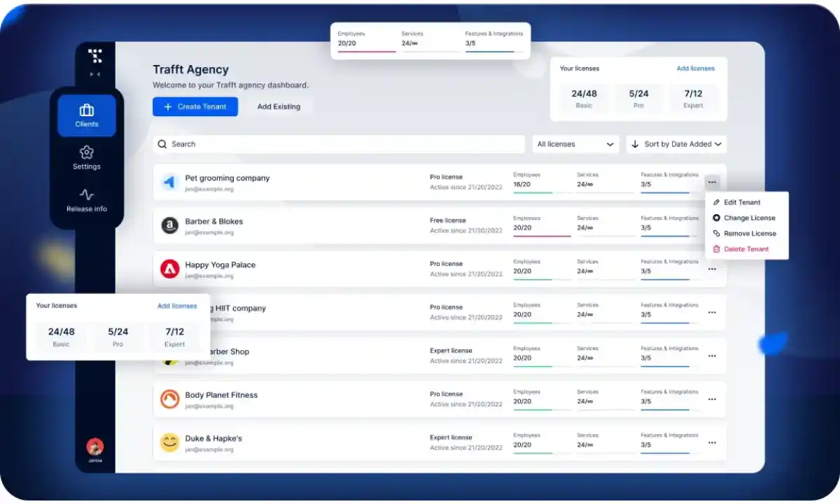The width and height of the screenshot is (840, 504).
Task: Click Add licenses link in top-right licenses card
Action: coord(695,69)
